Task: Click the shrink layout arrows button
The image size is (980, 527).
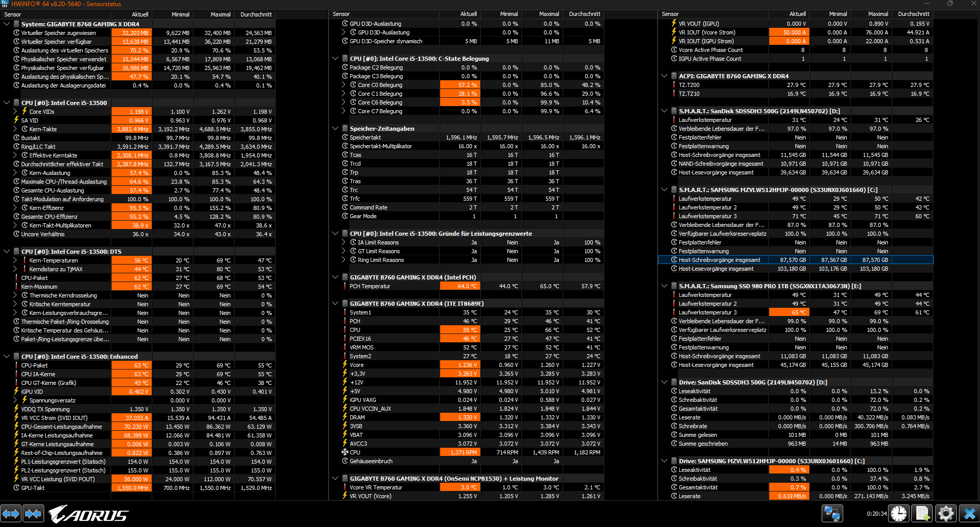Action: (x=33, y=514)
